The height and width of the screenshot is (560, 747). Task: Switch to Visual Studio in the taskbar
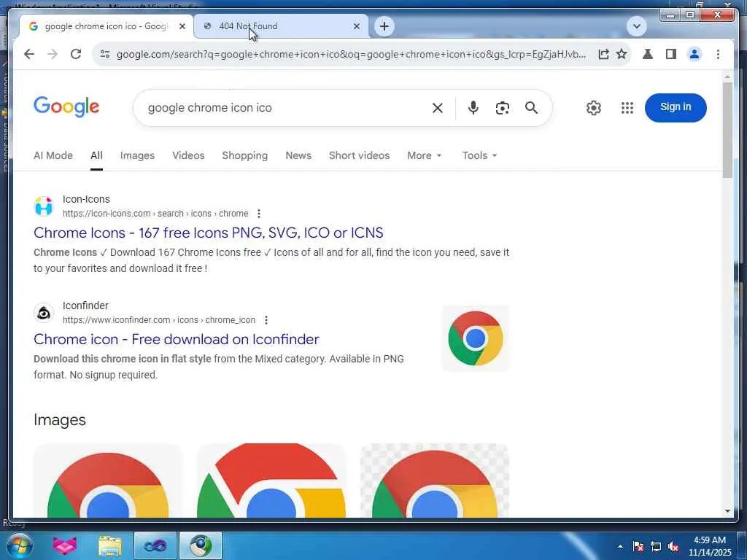[x=155, y=545]
